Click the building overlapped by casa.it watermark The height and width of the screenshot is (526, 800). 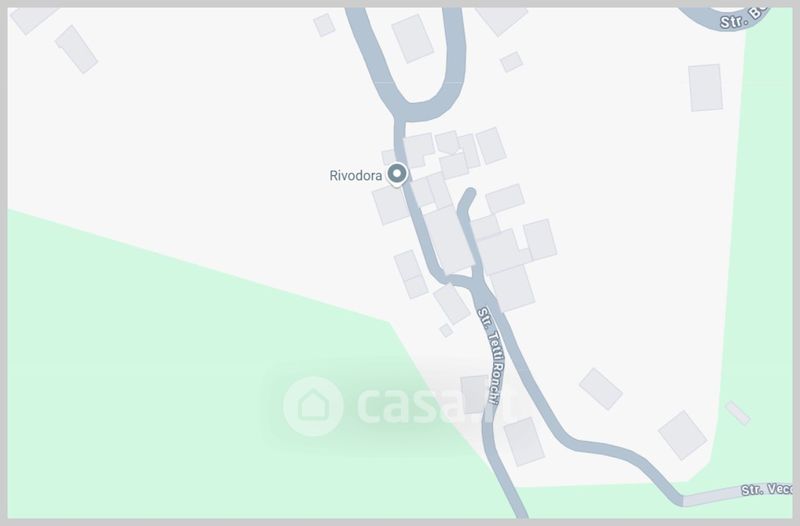click(474, 395)
